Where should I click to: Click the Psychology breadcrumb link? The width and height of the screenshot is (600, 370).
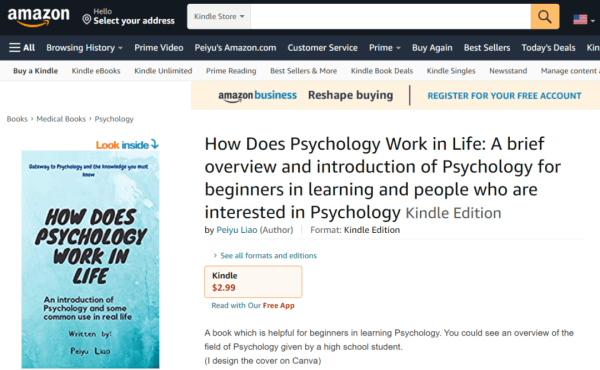[x=114, y=119]
